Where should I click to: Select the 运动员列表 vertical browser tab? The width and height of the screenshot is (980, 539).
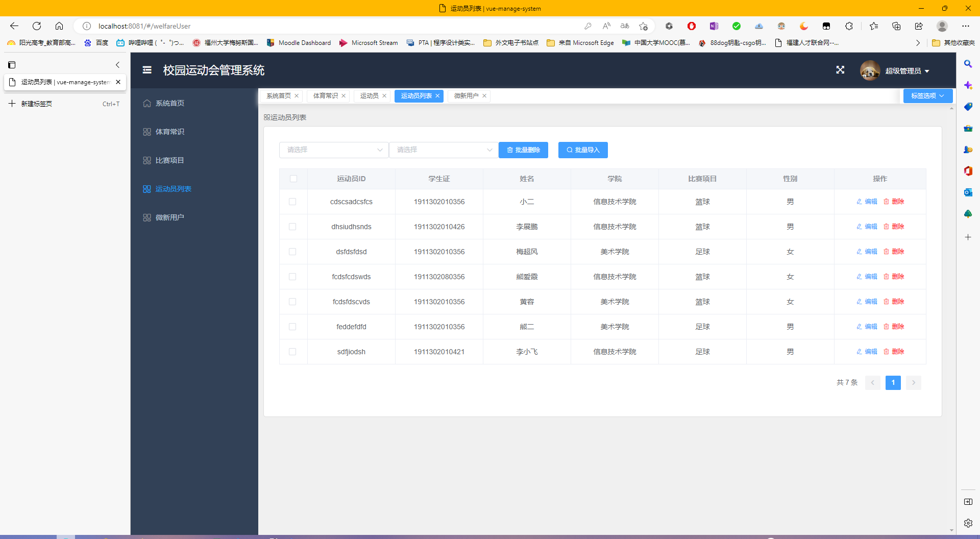tap(65, 82)
